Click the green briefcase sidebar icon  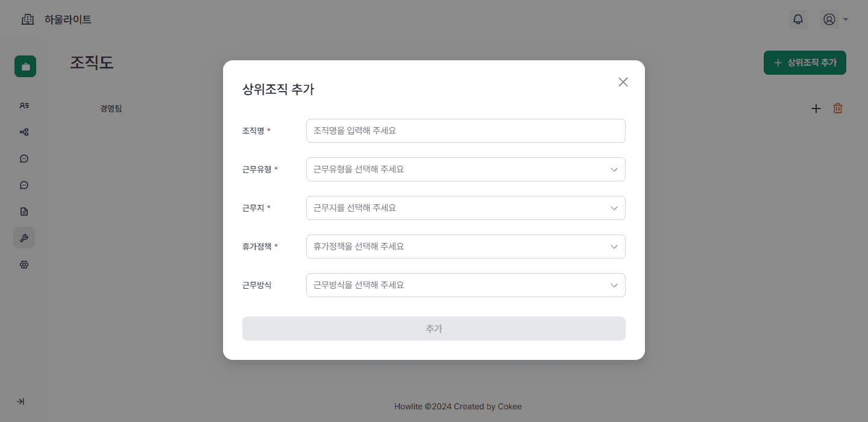pos(25,66)
